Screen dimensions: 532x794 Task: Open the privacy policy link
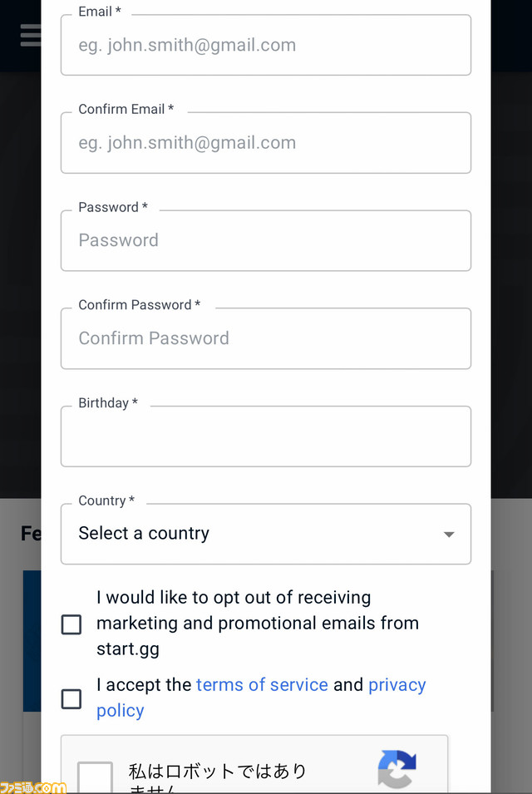[x=397, y=685]
